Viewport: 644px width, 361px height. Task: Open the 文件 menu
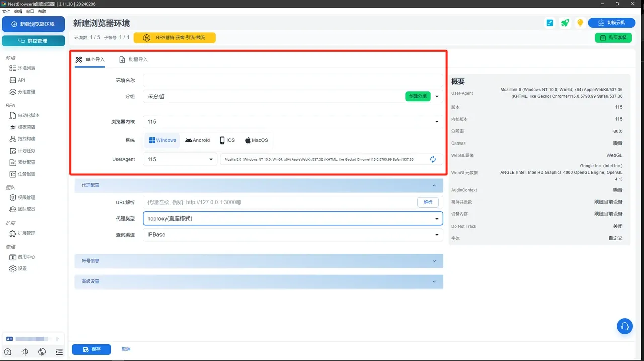point(6,11)
